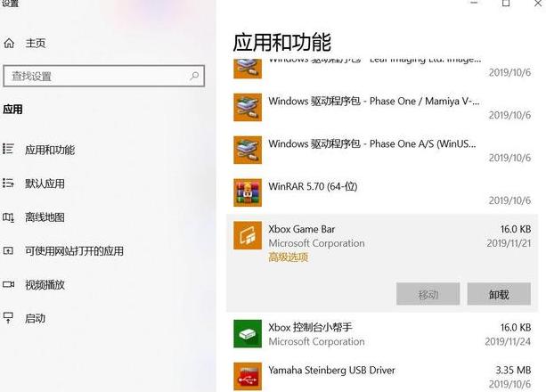Select the Yamaha Steinberg USB Driver name

coord(331,370)
